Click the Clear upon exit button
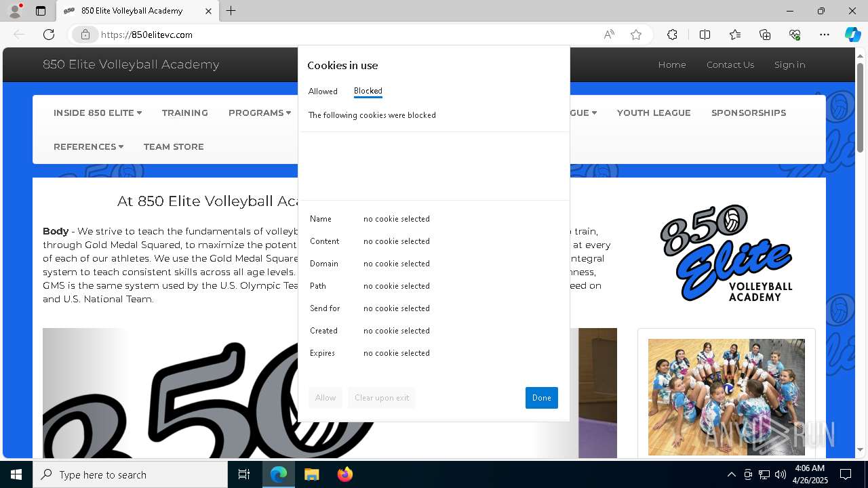868x488 pixels. coord(382,398)
